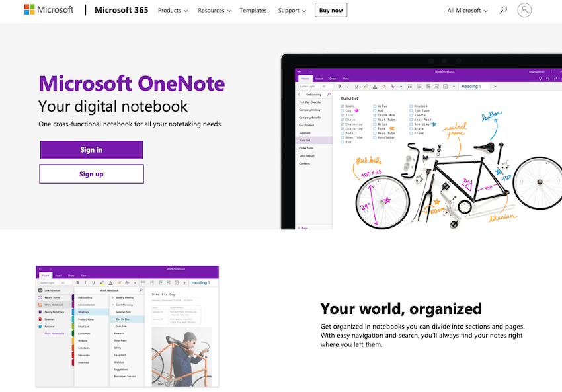The height and width of the screenshot is (392, 562).
Task: Uncheck the Crank Arm checkbox
Action: click(374, 115)
